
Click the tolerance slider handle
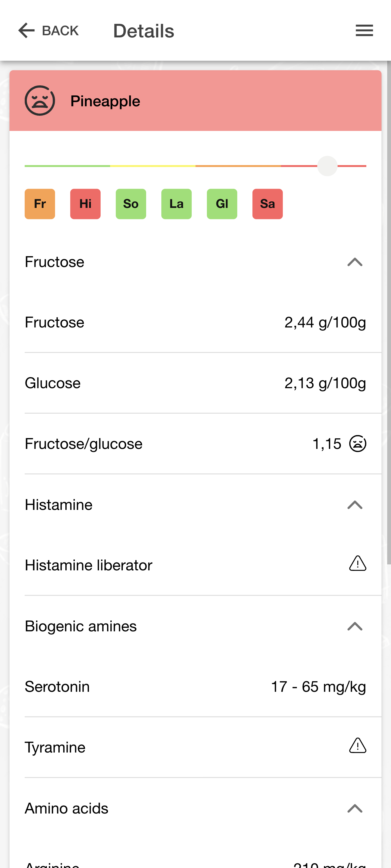(327, 166)
